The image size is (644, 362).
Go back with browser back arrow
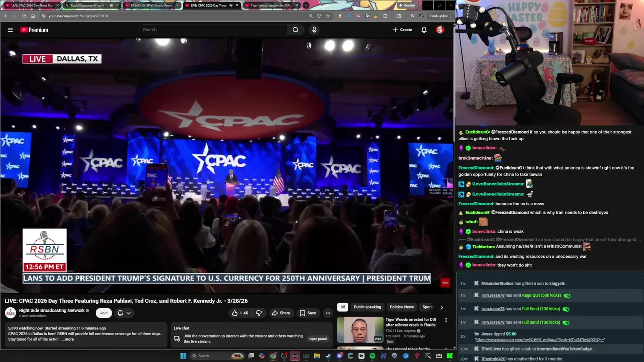tap(6, 16)
